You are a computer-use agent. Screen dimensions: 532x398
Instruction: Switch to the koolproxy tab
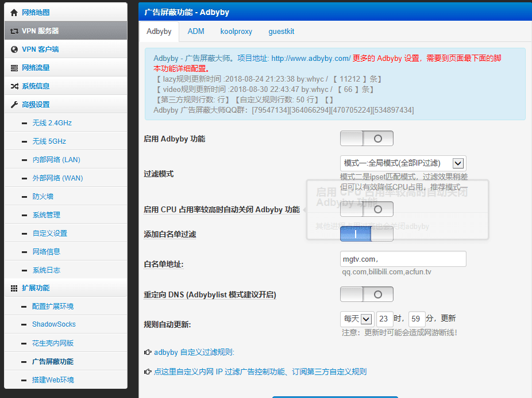pos(236,32)
